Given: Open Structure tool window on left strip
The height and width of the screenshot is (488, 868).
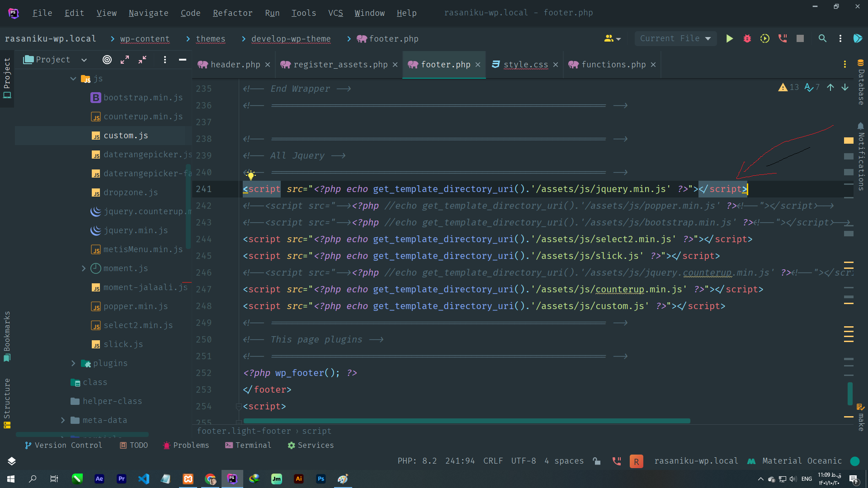Looking at the screenshot, I should 7,403.
